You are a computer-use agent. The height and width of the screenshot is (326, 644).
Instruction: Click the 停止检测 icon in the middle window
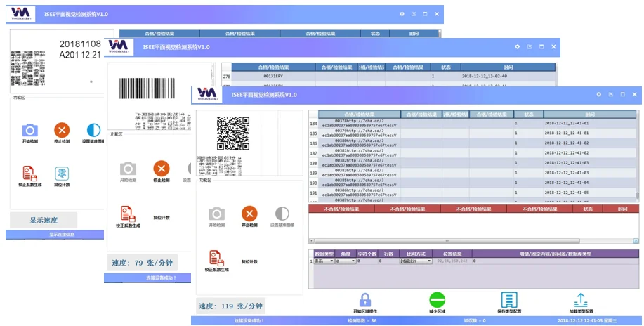click(x=161, y=169)
